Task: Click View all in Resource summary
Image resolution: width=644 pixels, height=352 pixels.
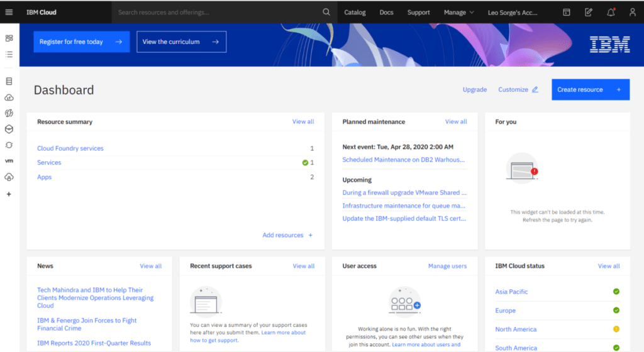Action: click(x=303, y=121)
